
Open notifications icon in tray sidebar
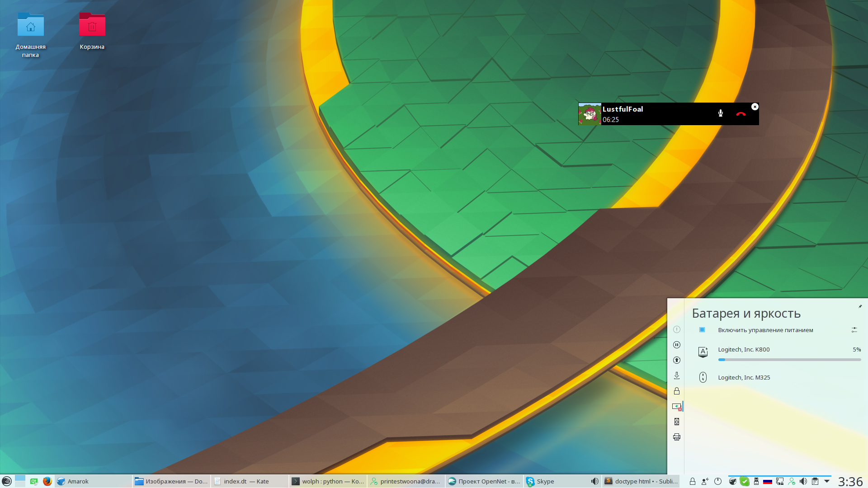click(677, 329)
